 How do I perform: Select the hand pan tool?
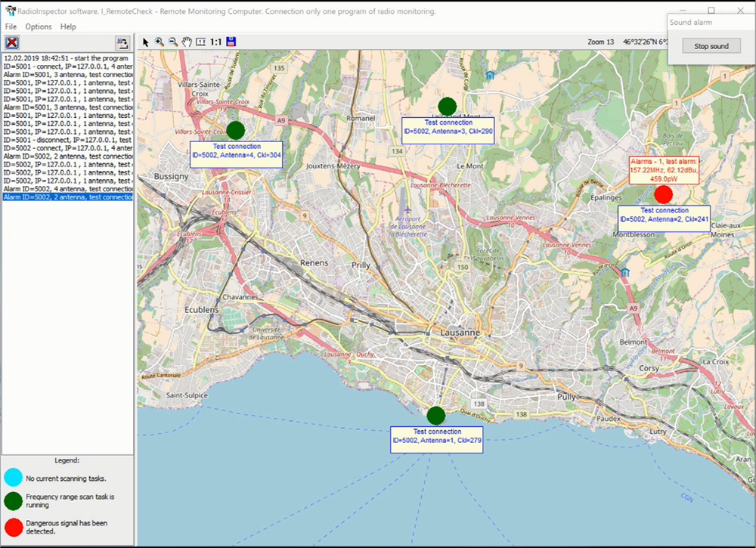(187, 42)
